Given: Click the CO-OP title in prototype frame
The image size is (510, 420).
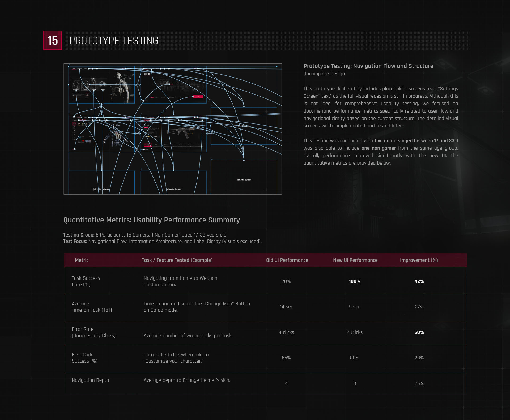Looking at the screenshot, I should click(147, 74).
